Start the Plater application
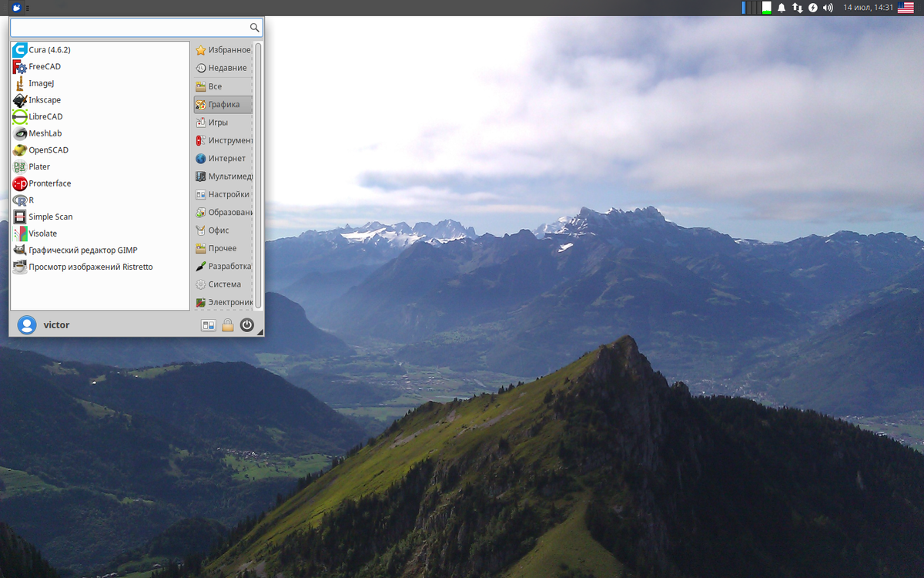This screenshot has height=578, width=924. tap(100, 167)
